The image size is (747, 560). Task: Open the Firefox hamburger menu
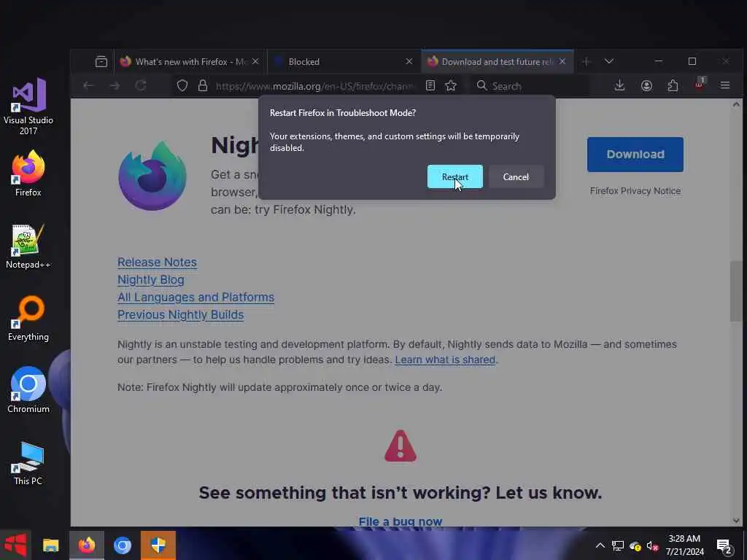coord(725,86)
